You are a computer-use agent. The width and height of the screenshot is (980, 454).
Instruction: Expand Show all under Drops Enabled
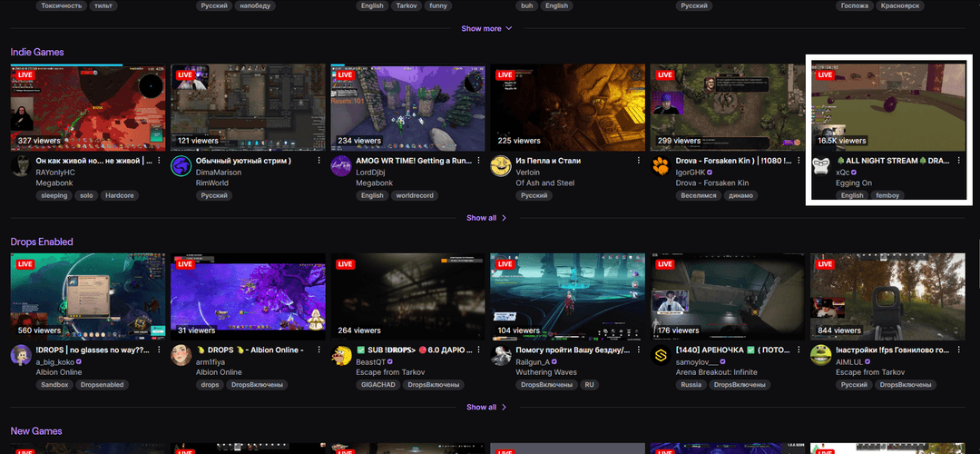tap(487, 407)
